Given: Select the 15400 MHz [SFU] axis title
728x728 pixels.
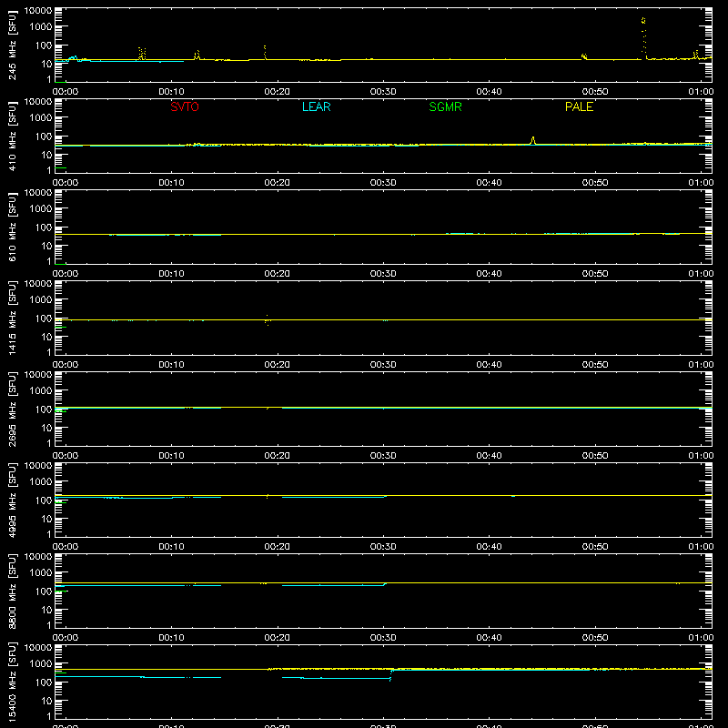Looking at the screenshot, I should (x=12, y=682).
